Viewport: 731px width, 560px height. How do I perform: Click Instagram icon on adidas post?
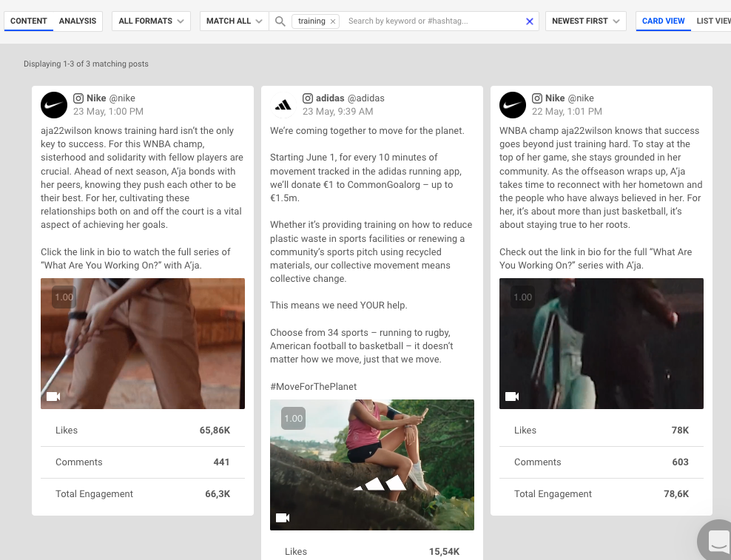[308, 98]
